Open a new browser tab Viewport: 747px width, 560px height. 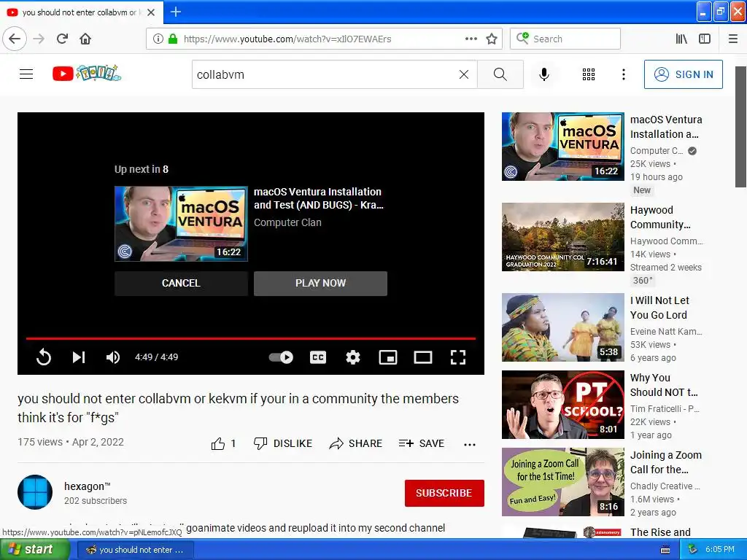(175, 12)
